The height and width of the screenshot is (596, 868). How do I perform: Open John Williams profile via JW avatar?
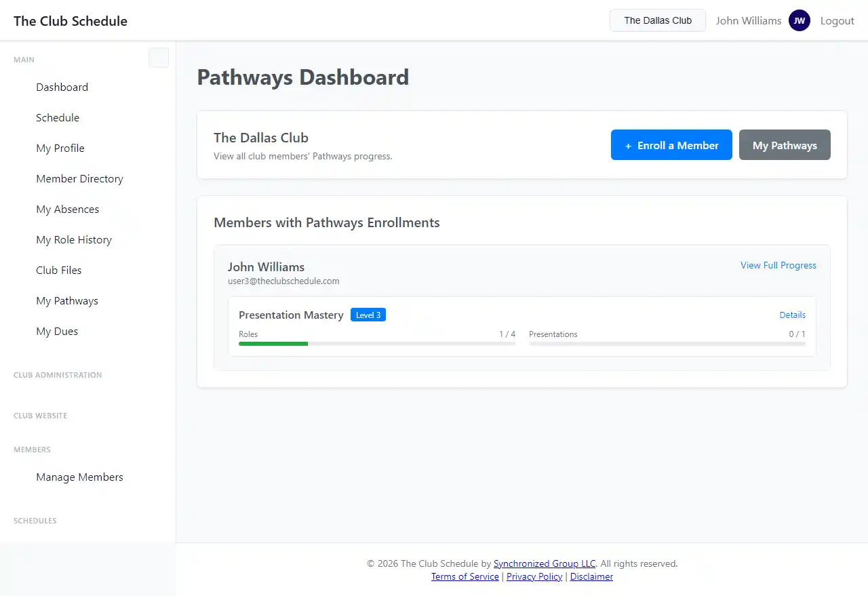800,20
